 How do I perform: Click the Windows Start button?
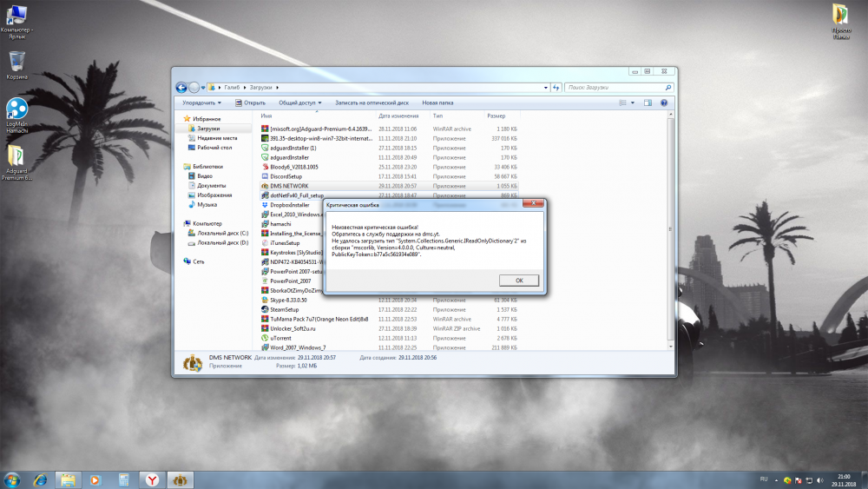pyautogui.click(x=13, y=479)
